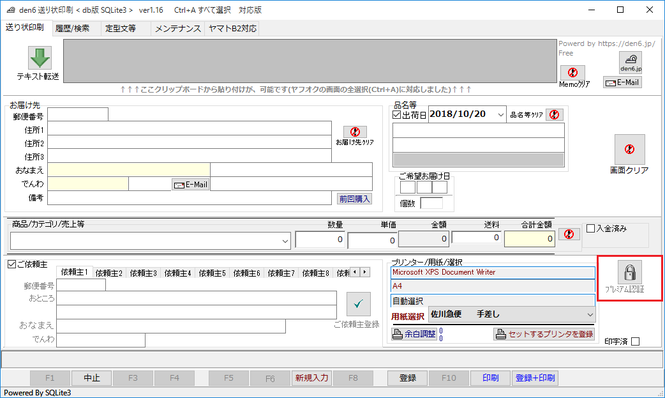Click the 品名等クリア icon
Viewport: 665px width, 398px height.
click(554, 115)
